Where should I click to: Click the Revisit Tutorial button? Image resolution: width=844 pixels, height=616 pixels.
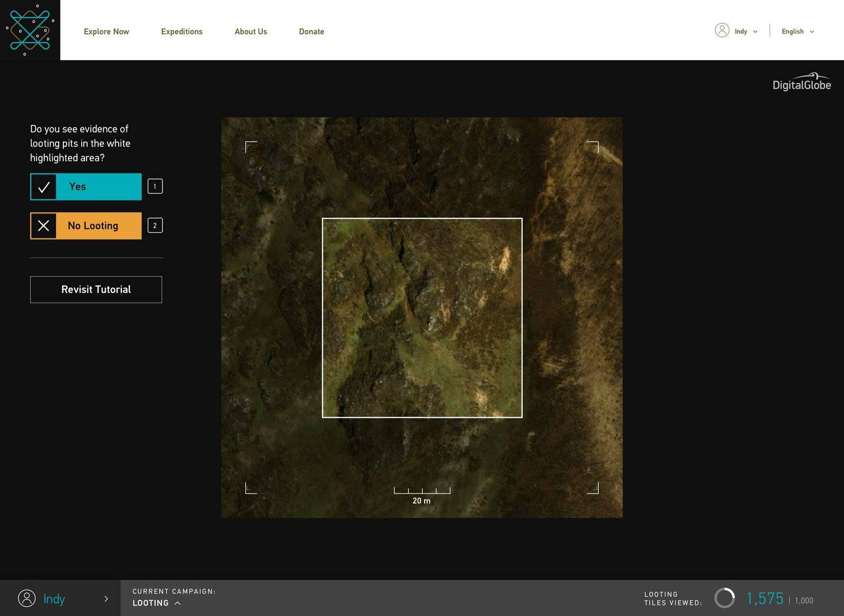click(95, 289)
